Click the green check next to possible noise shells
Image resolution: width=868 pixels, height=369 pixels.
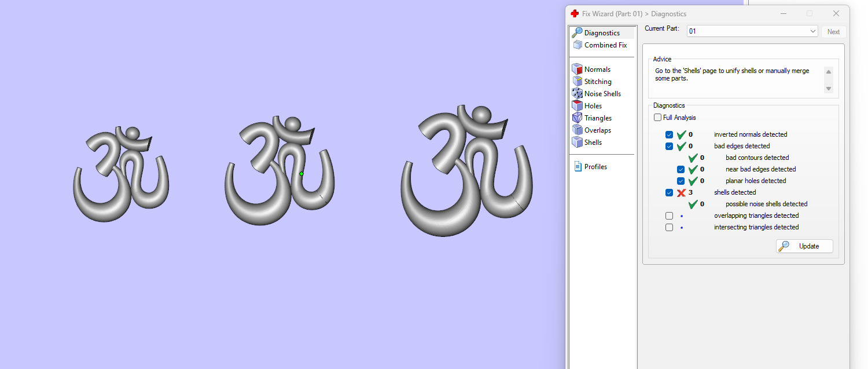[x=693, y=204]
